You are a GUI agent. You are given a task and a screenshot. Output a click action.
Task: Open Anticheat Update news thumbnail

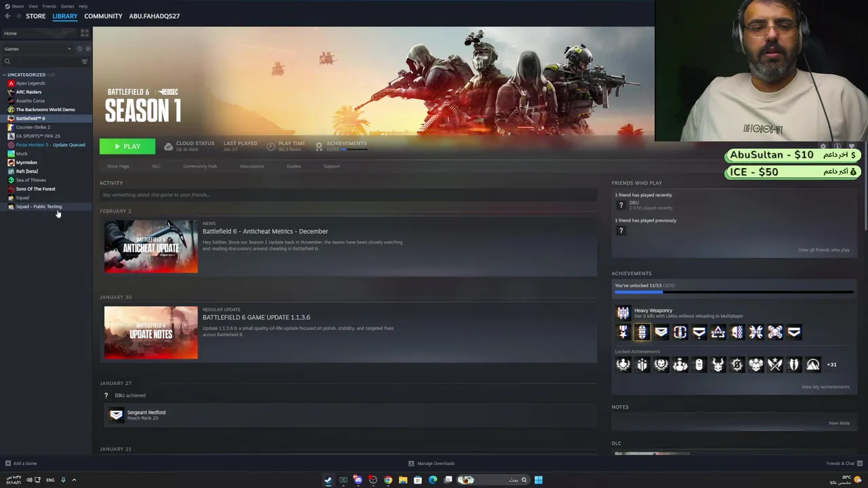pyautogui.click(x=151, y=246)
